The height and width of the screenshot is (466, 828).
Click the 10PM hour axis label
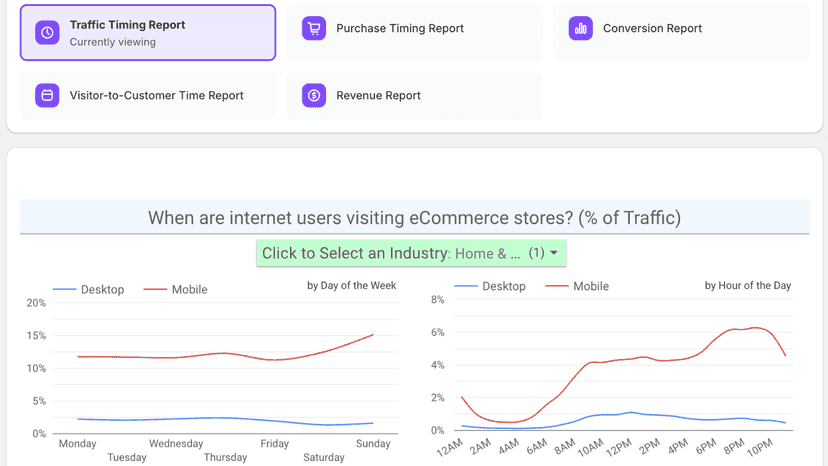pyautogui.click(x=760, y=447)
